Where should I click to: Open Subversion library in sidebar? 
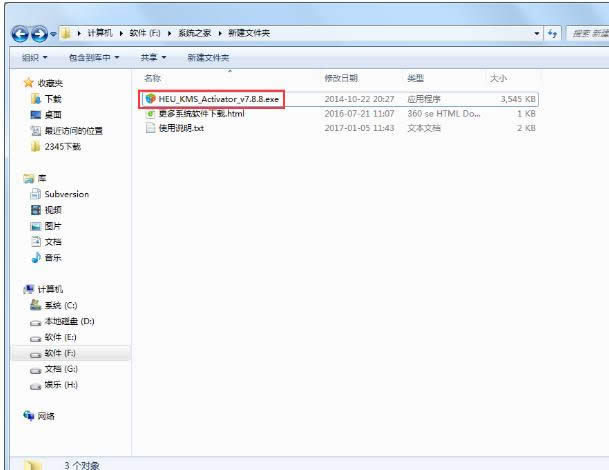[x=36, y=194]
